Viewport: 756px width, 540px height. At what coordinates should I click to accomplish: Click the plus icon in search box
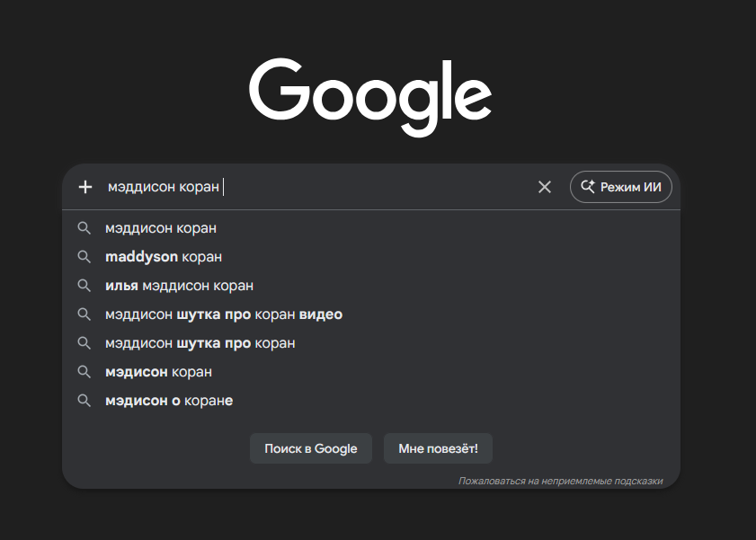point(85,187)
